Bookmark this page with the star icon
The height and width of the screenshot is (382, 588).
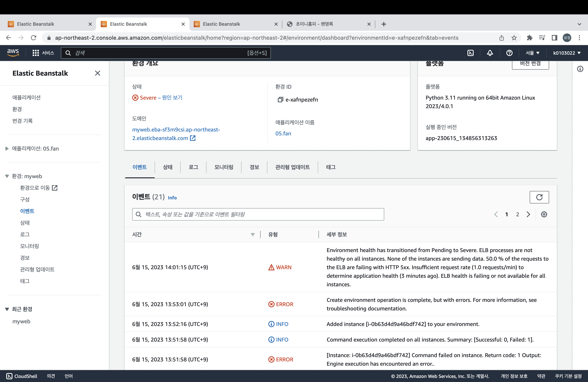514,38
